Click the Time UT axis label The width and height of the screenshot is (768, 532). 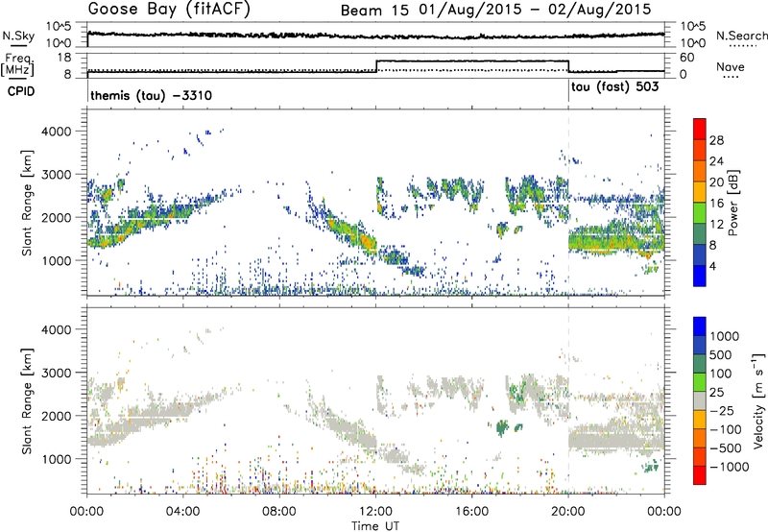375,526
